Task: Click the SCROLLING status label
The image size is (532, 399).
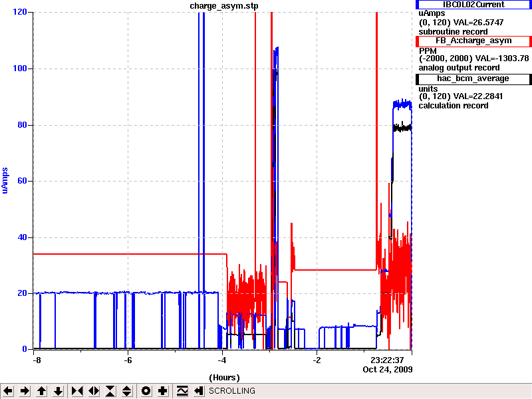Action: [232, 391]
